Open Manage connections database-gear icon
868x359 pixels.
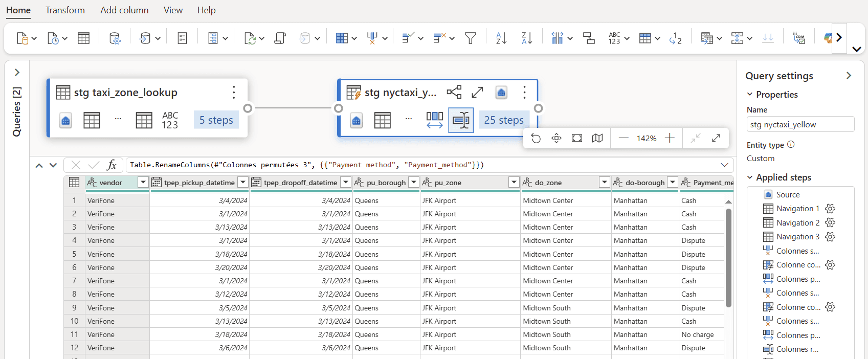point(115,38)
